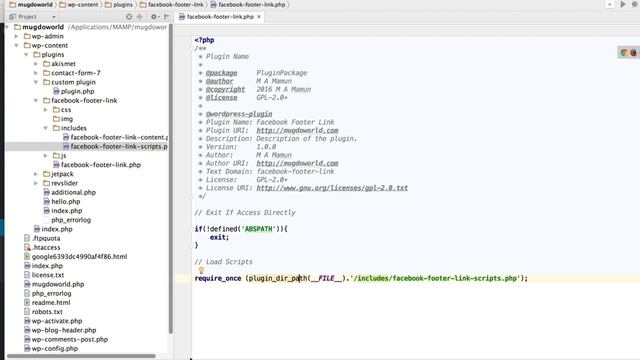Open in Firefox browser icon in editor
The image size is (640, 360).
coord(633,52)
